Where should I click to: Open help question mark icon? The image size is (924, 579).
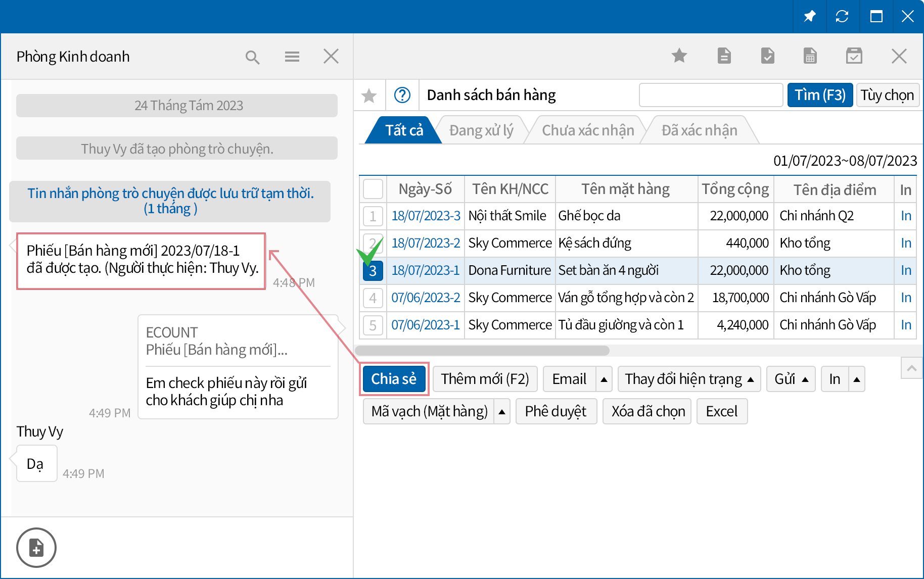(x=402, y=95)
